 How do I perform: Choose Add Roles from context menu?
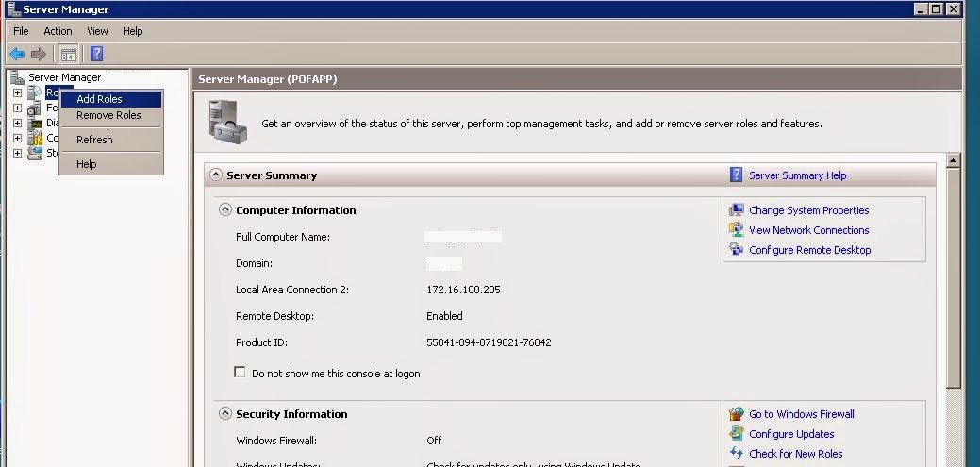[x=111, y=99]
